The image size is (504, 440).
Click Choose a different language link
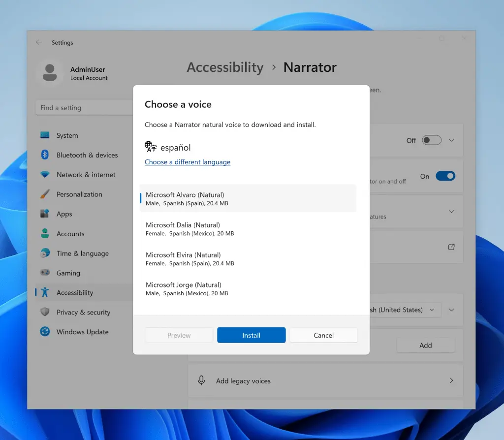tap(188, 162)
